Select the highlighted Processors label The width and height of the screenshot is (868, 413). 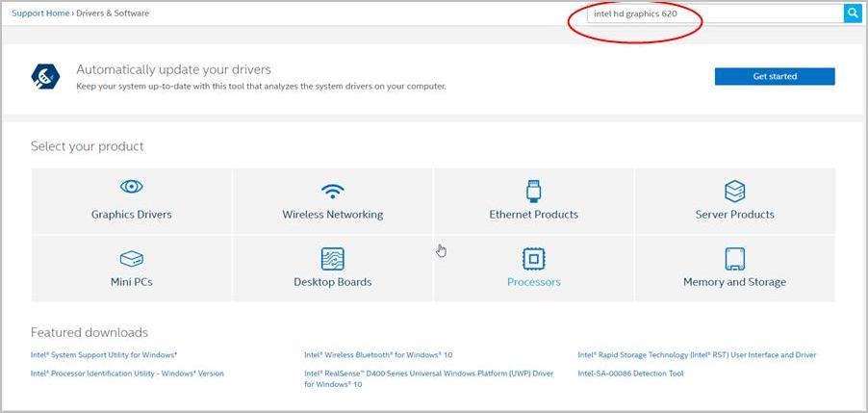click(534, 282)
